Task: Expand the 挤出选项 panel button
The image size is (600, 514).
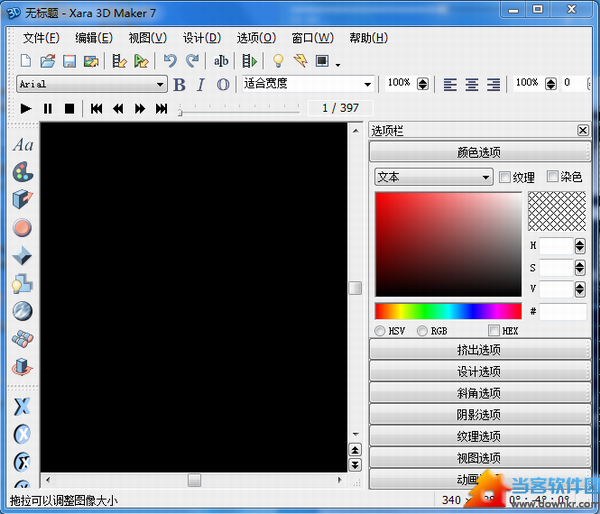Action: tap(478, 350)
